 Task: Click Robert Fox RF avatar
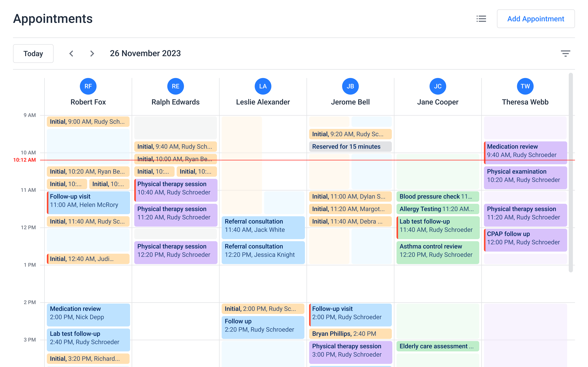point(88,86)
